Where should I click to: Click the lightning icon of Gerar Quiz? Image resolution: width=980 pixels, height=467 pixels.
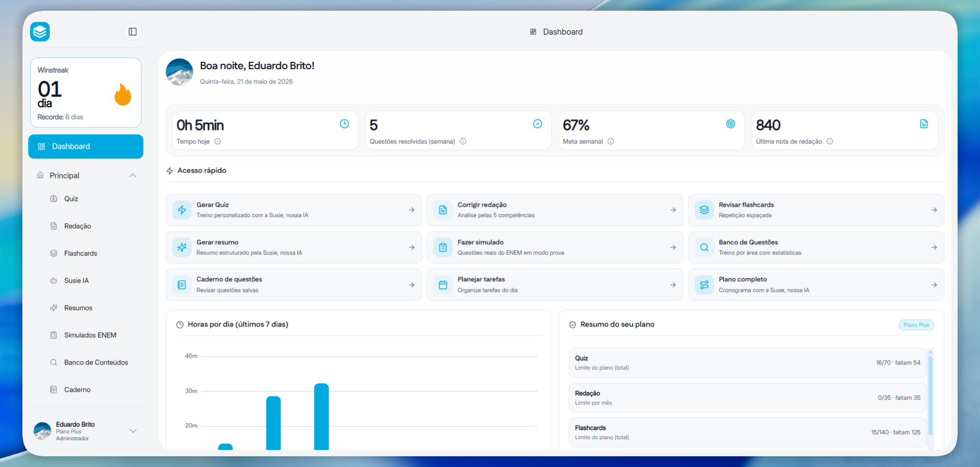point(182,210)
